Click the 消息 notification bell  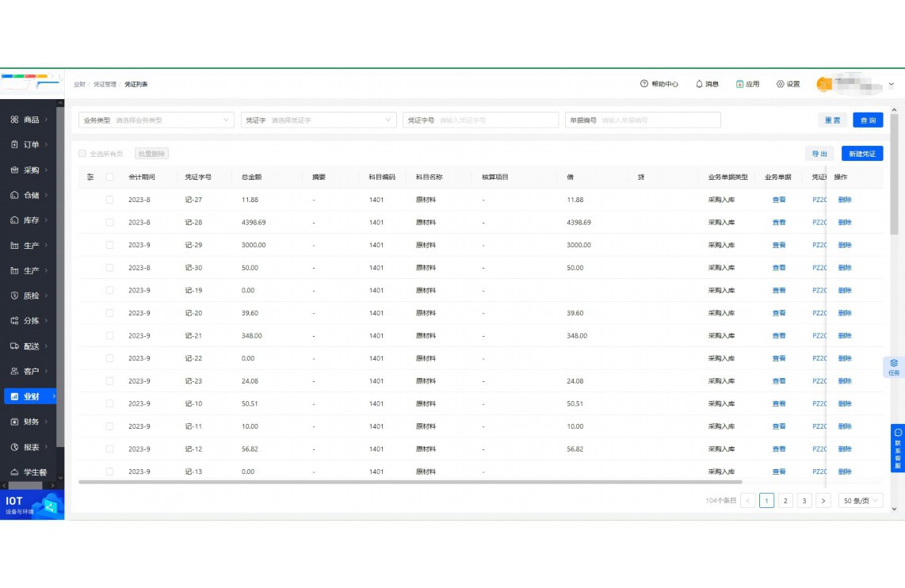[699, 84]
